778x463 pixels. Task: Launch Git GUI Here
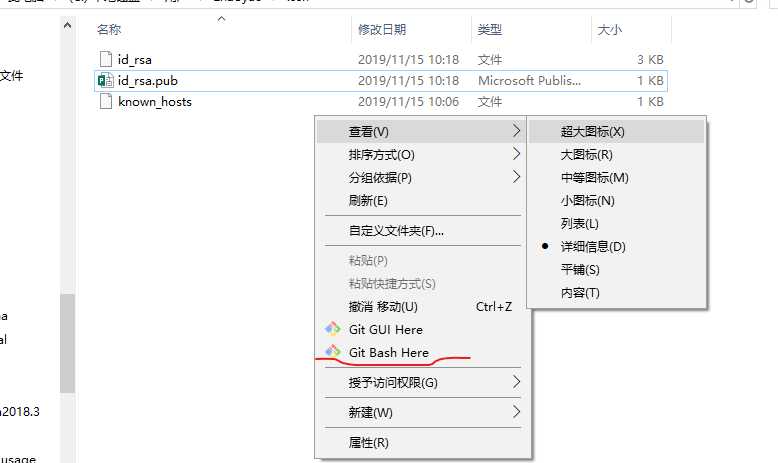(x=421, y=329)
